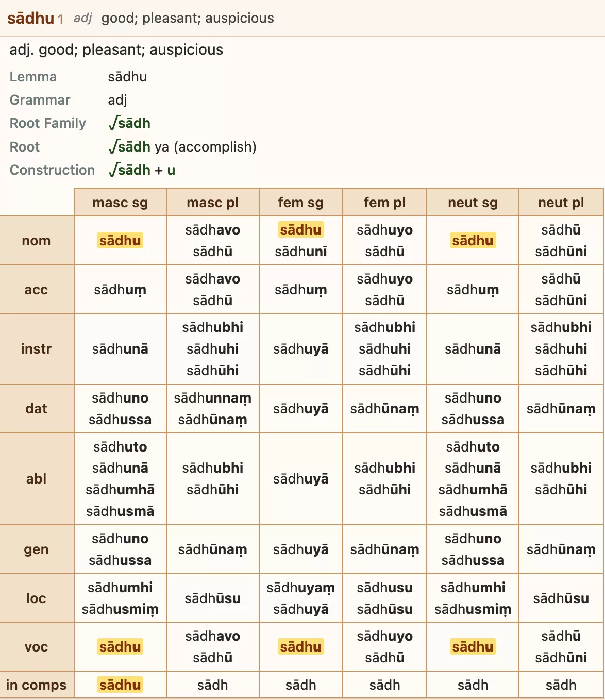Viewport: 605px width, 700px height.
Task: Click sādhavo in the acc masc pl cell
Action: coord(212,279)
